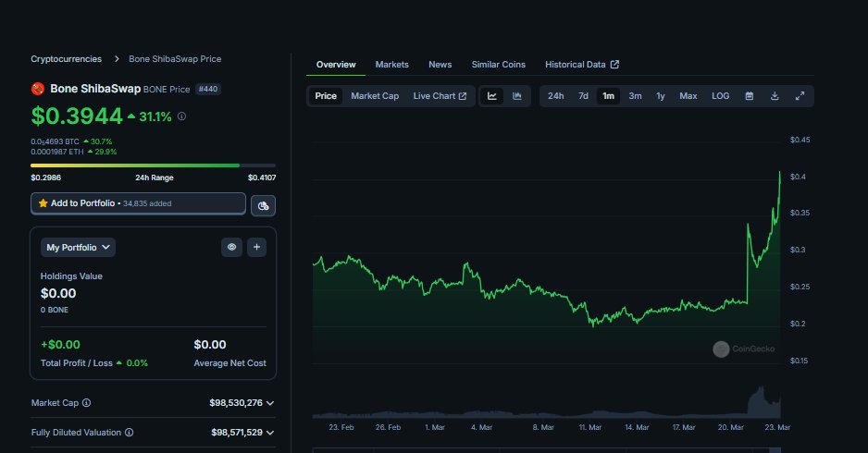Open the Similar Coins tab
This screenshot has height=453, width=868.
pos(498,65)
